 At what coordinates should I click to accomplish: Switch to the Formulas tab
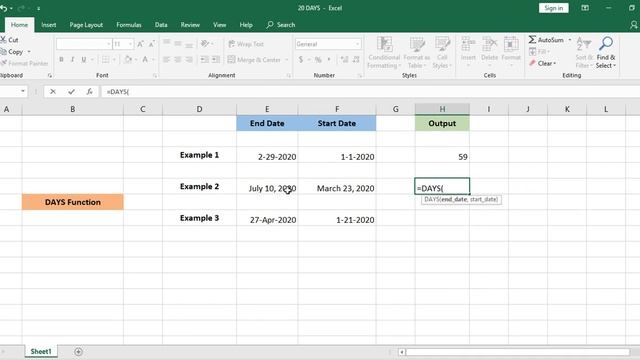pyautogui.click(x=129, y=25)
